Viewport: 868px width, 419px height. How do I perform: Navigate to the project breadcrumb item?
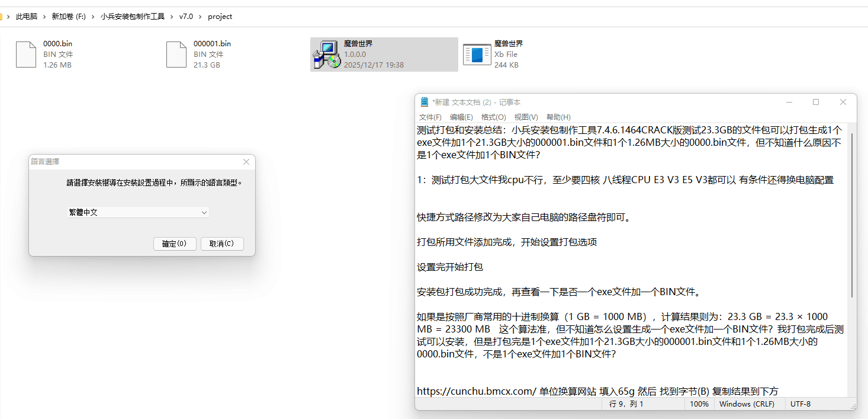click(220, 16)
